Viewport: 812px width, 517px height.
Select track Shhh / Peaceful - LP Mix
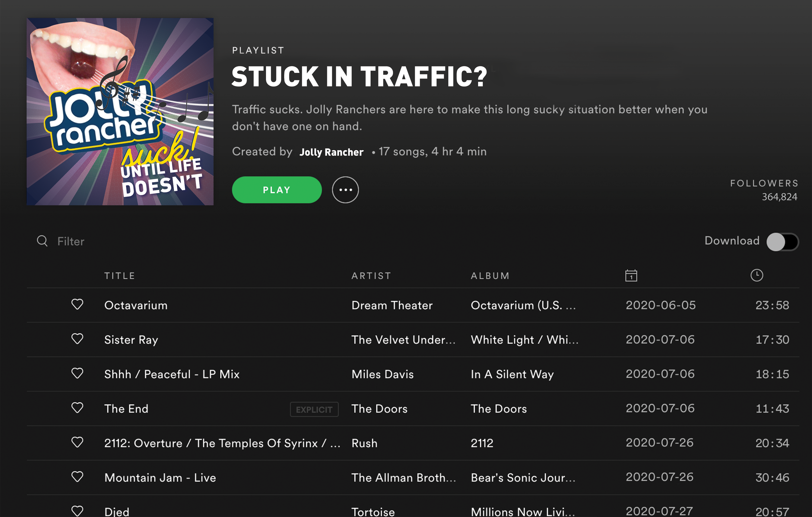pyautogui.click(x=172, y=374)
